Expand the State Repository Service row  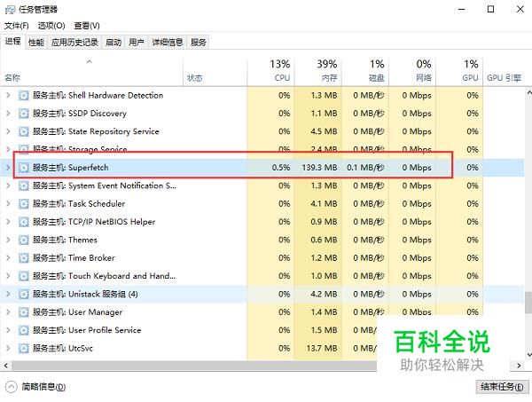[8, 131]
